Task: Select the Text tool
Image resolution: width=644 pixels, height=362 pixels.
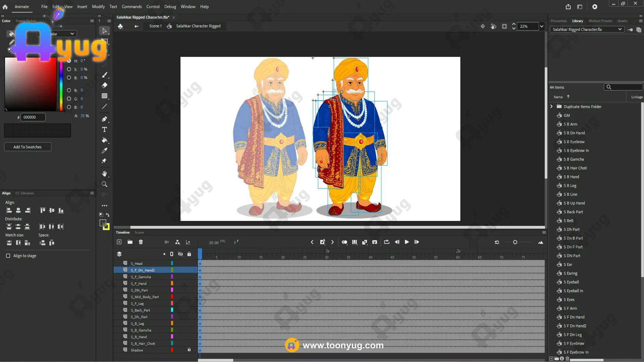Action: pyautogui.click(x=104, y=130)
